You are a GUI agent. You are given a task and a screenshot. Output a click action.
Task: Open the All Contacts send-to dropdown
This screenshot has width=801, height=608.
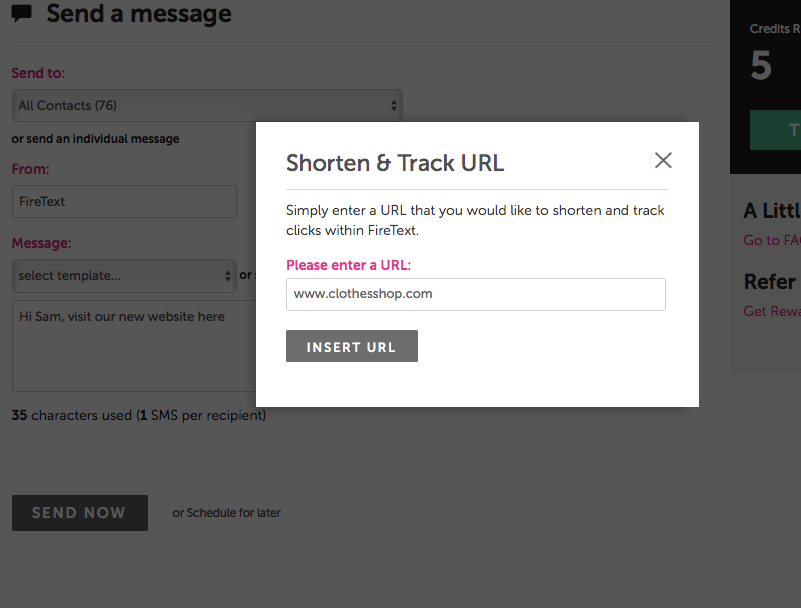[207, 105]
